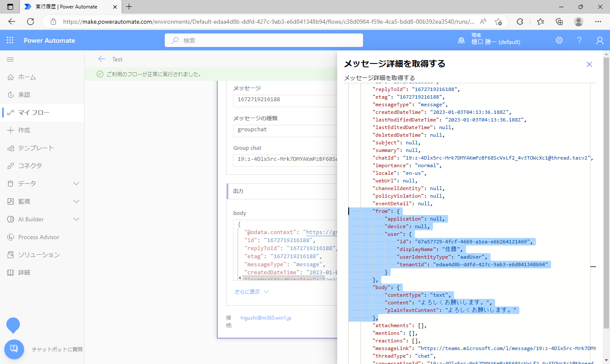
Task: Open the help question mark icon
Action: [x=579, y=40]
